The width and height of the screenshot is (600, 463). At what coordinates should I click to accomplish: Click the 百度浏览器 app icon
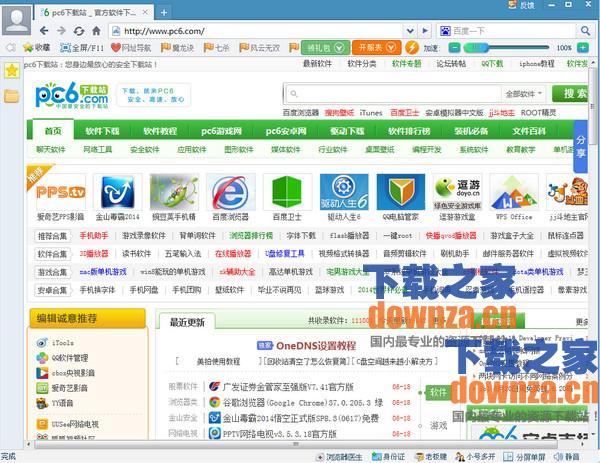click(231, 192)
